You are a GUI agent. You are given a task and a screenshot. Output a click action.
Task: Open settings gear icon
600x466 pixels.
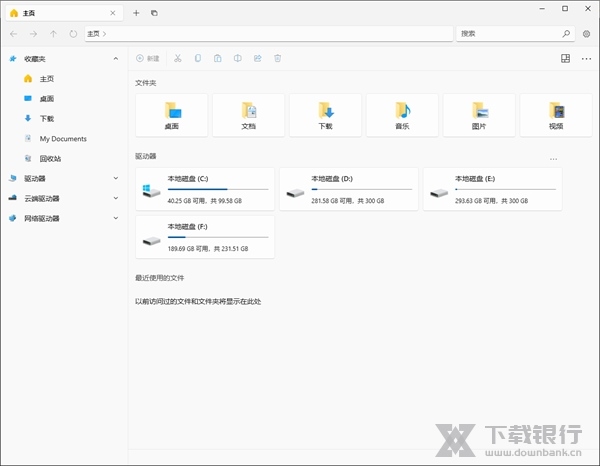(586, 34)
